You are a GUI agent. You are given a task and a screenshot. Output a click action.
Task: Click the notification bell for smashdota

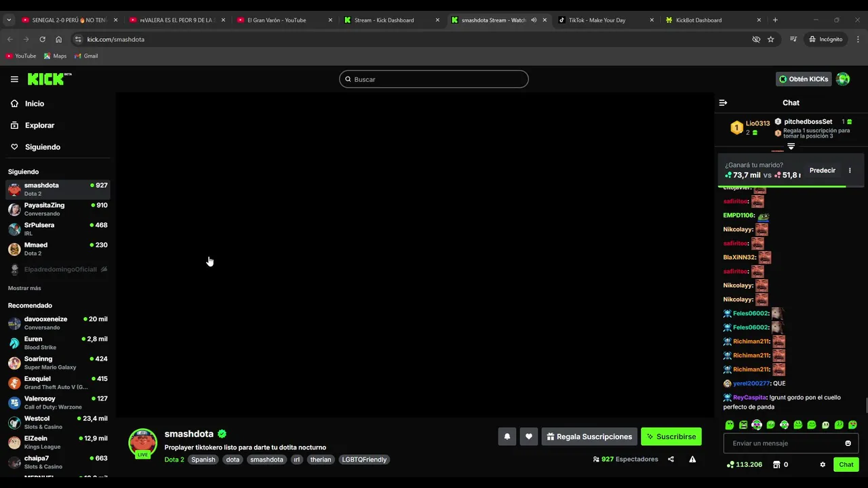507,436
